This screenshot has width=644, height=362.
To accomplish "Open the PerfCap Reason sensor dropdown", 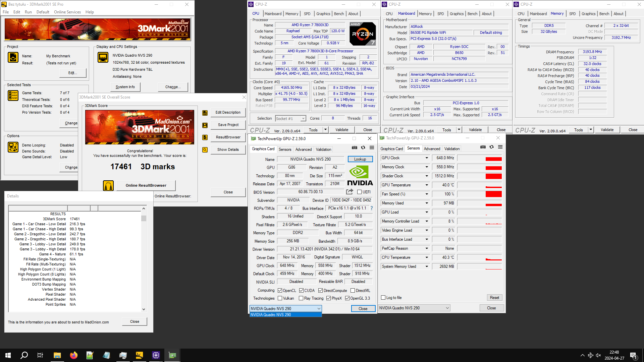I will [427, 248].
